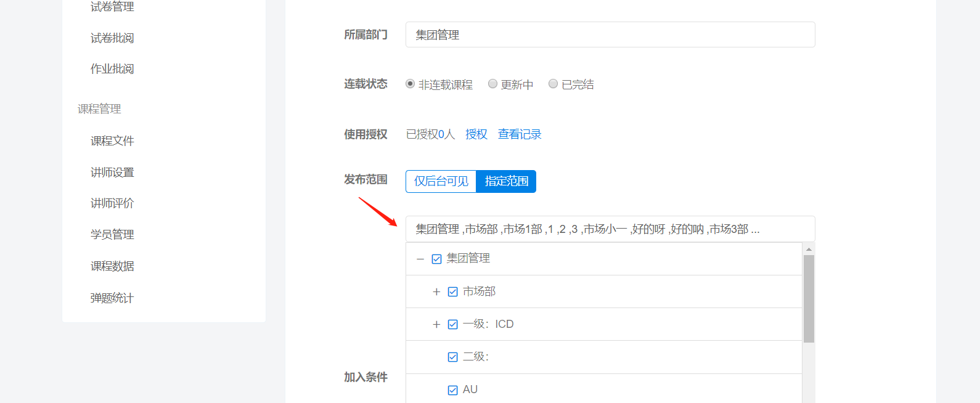The image size is (980, 403).
Task: Click the 授权 link
Action: point(476,134)
